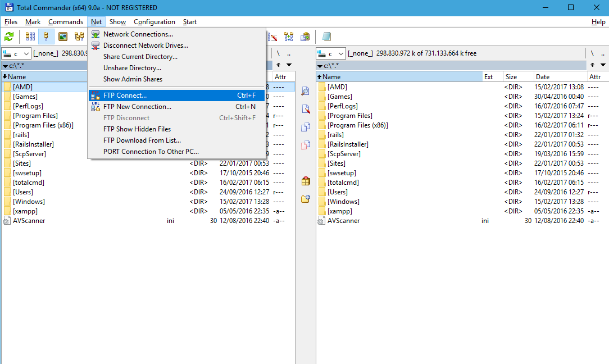Click right panel parent directory dots button

603,53
